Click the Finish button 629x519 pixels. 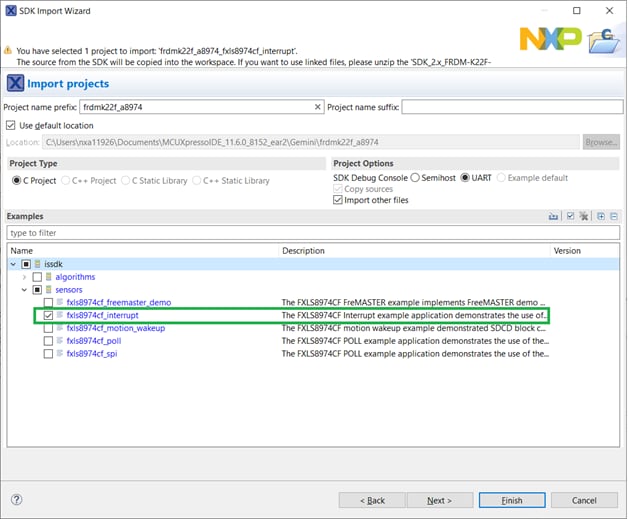tap(511, 500)
